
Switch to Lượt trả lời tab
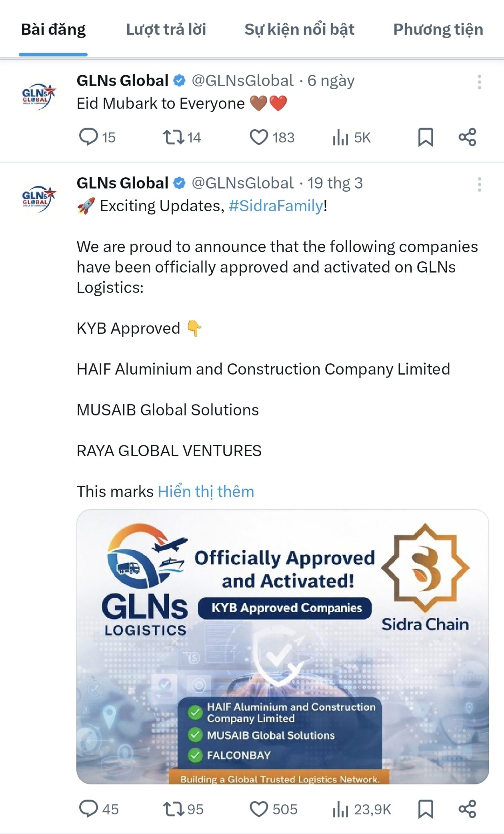point(166,30)
